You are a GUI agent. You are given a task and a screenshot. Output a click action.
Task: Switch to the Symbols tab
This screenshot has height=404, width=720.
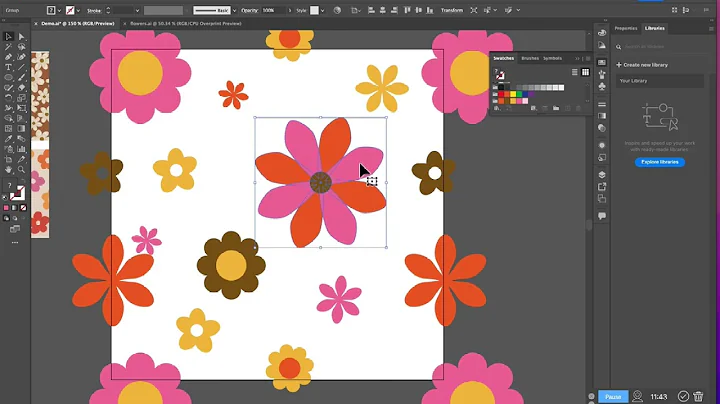click(552, 58)
